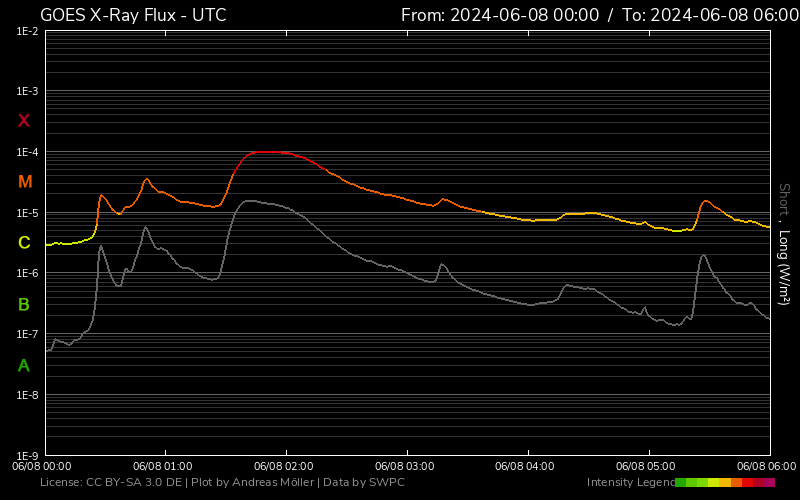Click the yellow intensity legend swatch
The width and height of the screenshot is (800, 500).
coord(714,483)
